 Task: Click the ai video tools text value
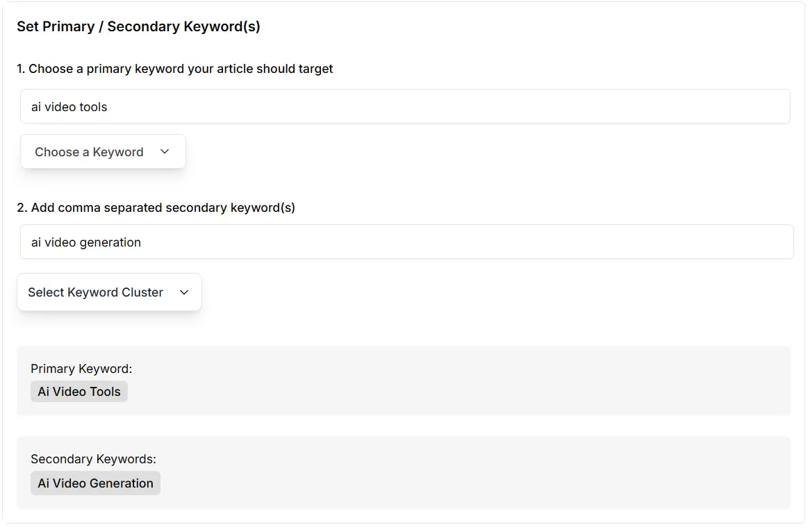point(67,106)
